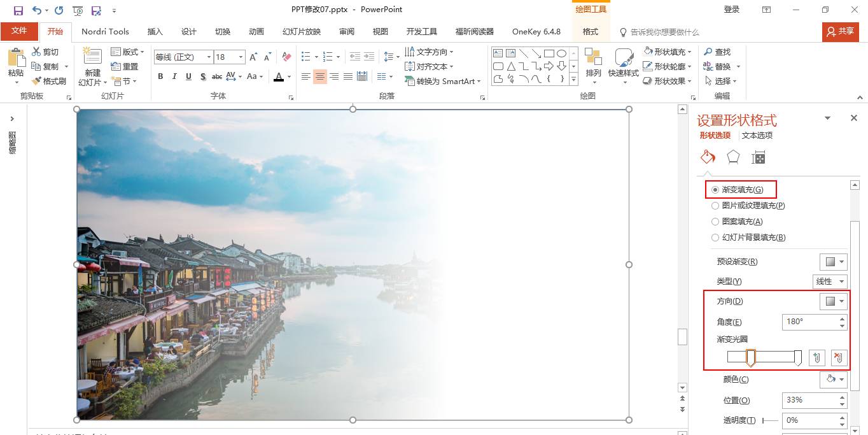Click 转换为 SmartArt button

tap(442, 81)
